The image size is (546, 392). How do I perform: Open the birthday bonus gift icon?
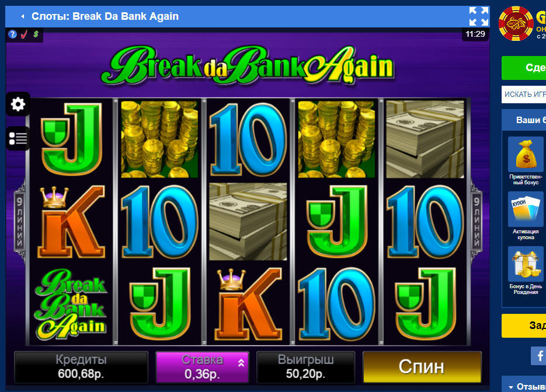click(526, 264)
